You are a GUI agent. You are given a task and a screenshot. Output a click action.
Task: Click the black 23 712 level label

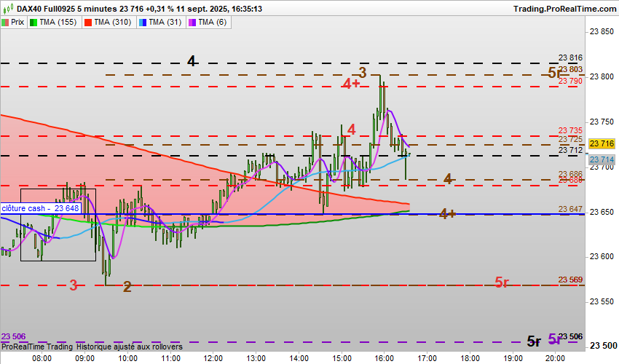click(570, 150)
